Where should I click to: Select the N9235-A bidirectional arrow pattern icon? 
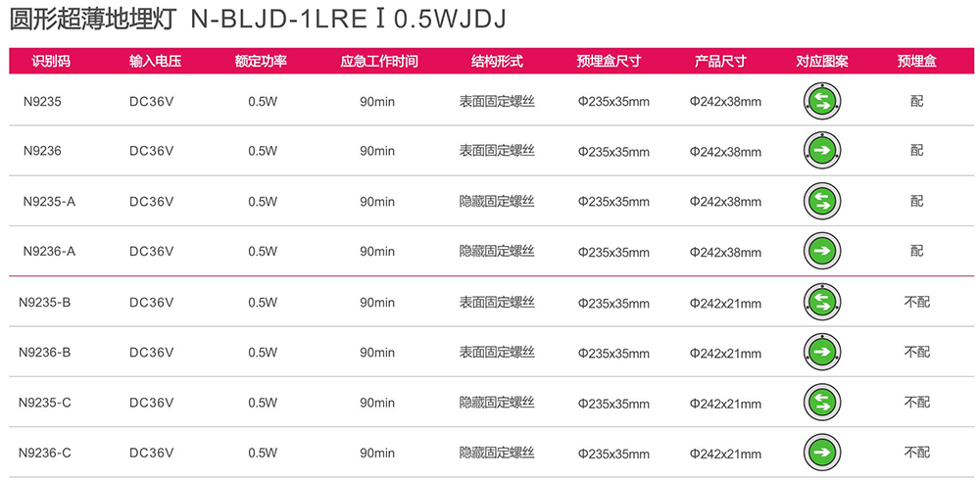click(822, 201)
